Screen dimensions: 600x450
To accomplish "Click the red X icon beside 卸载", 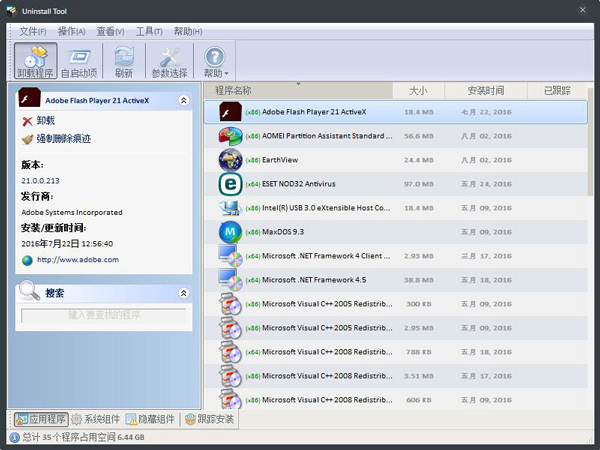I will [28, 121].
